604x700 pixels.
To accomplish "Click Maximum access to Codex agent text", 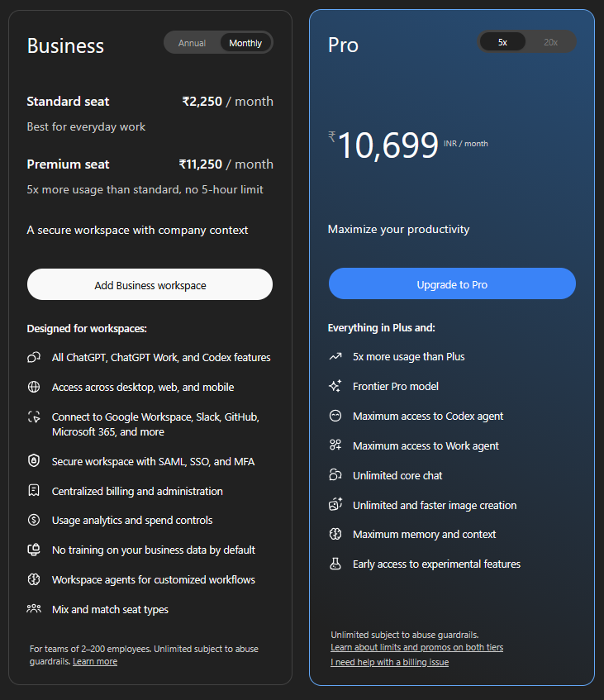I will pos(428,416).
